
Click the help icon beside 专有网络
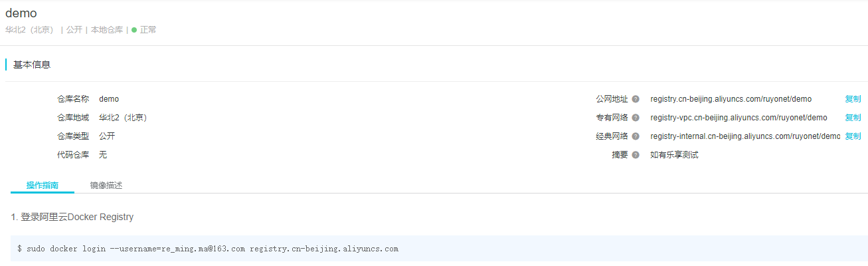point(636,118)
